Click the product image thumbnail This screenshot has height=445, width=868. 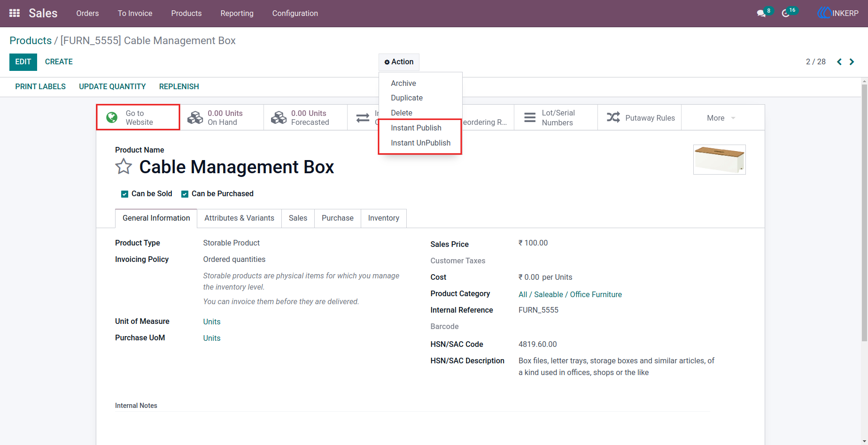[x=719, y=160]
